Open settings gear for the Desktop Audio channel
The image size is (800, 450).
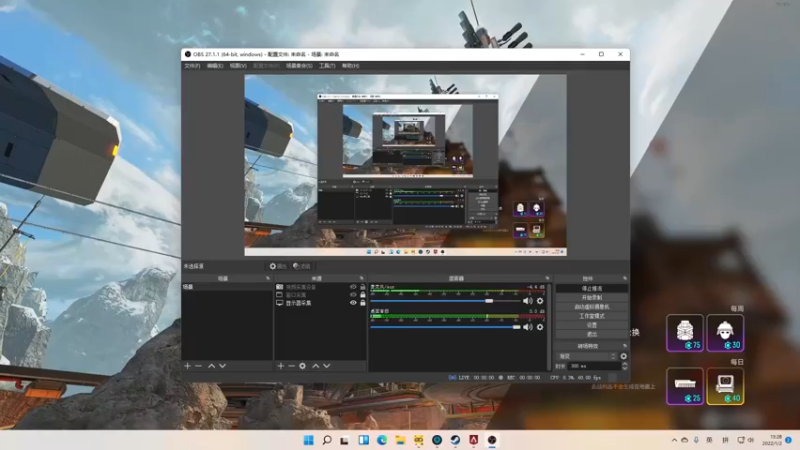pos(540,327)
